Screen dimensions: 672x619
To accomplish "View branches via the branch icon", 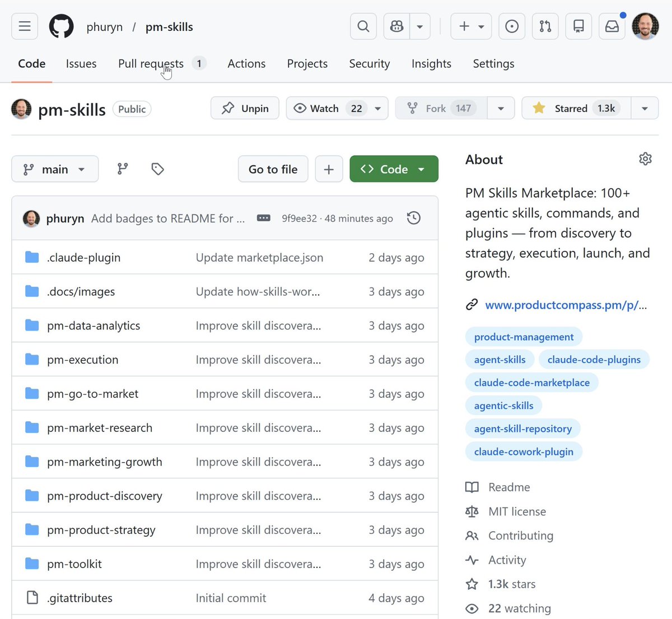I will (123, 169).
